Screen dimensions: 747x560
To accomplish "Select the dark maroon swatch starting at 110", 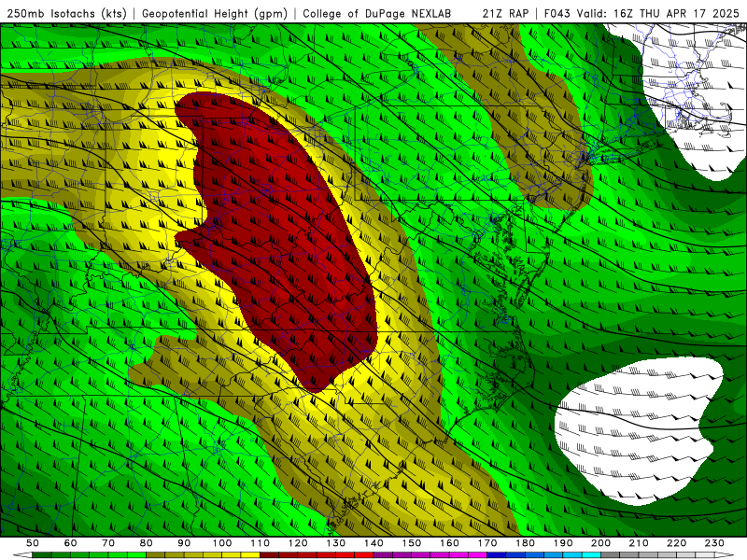I will click(269, 554).
